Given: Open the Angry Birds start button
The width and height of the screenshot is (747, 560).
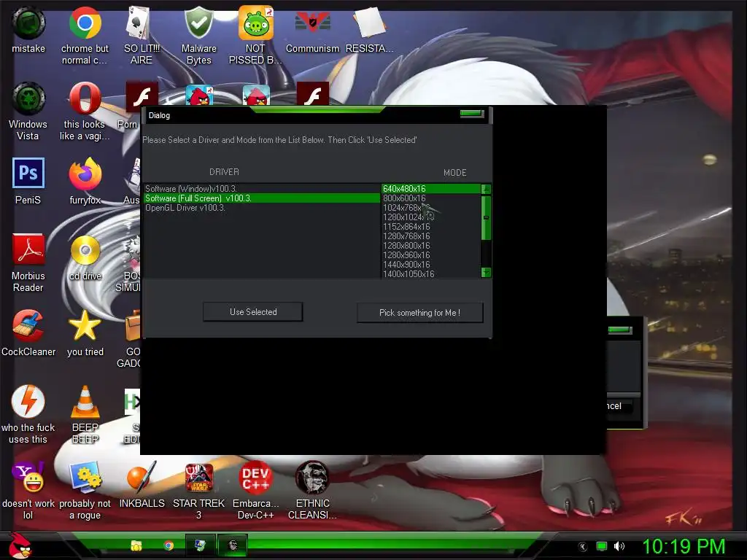Looking at the screenshot, I should [20, 545].
